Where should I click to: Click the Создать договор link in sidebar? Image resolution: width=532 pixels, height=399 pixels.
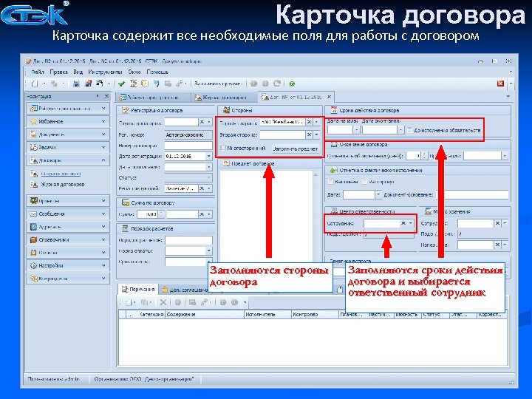point(61,174)
